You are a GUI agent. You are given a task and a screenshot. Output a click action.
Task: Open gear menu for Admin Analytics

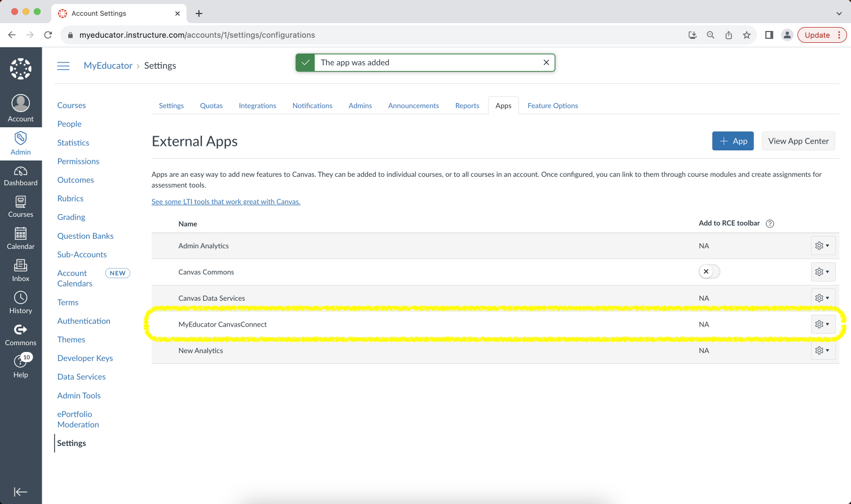click(823, 246)
